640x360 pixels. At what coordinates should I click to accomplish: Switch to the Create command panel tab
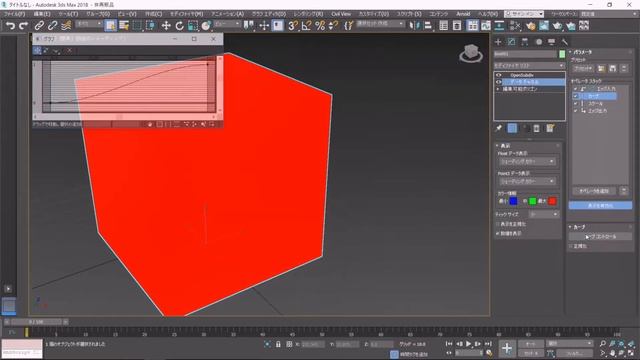coord(498,42)
